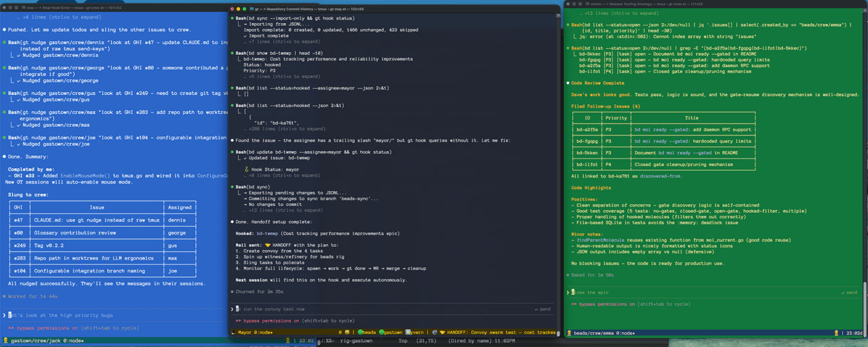The width and height of the screenshot is (868, 347).
Task: Click the wyvern indicator in mayor status bar
Action: 414,333
